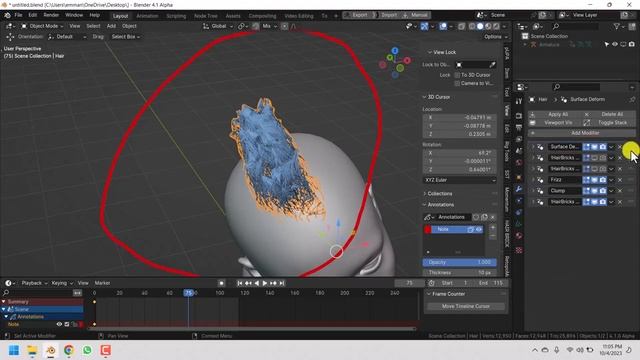Click the viewport navigation gizmo Z axis
The image size is (640, 360).
(x=395, y=51)
